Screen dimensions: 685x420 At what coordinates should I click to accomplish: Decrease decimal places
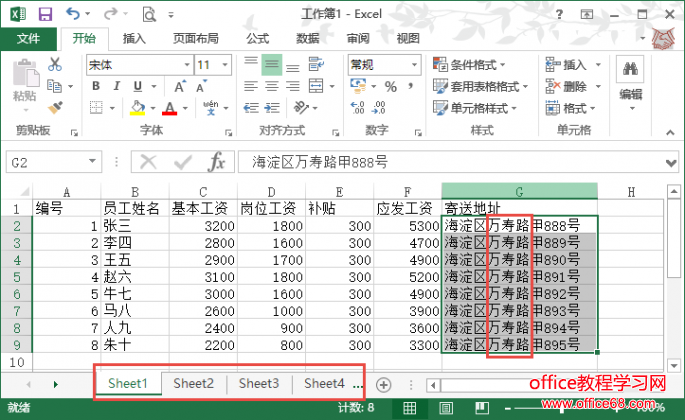(379, 108)
